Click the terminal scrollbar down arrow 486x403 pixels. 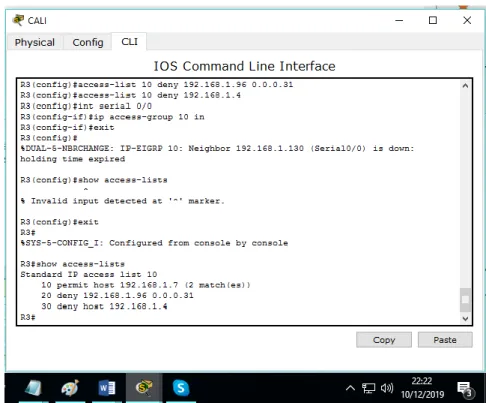(x=465, y=318)
